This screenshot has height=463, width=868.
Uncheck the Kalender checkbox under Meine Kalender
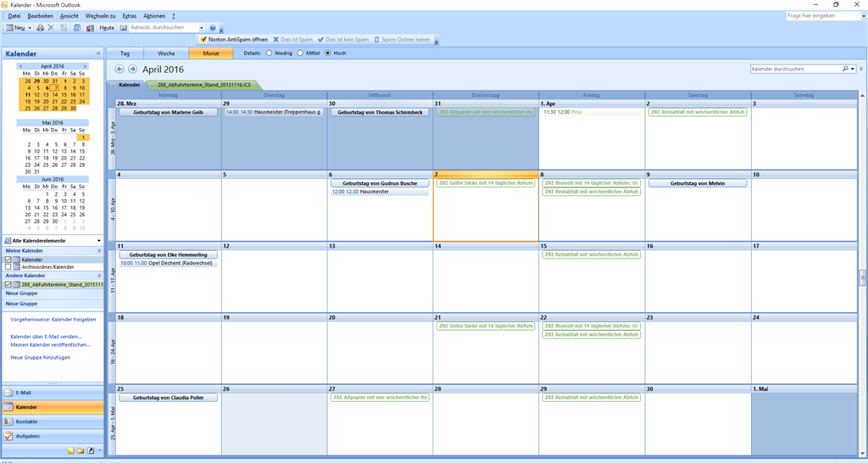(x=8, y=259)
